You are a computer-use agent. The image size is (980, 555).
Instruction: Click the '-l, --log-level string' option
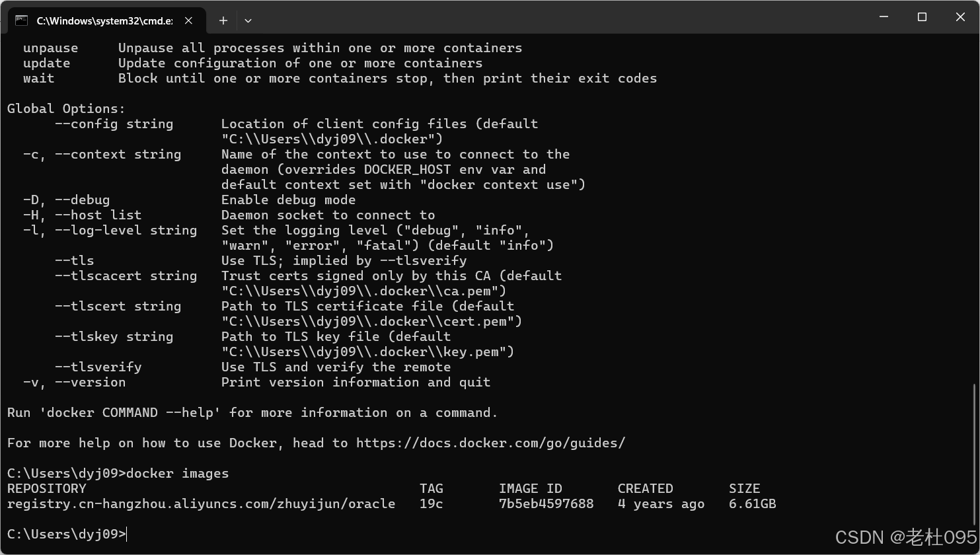[110, 230]
